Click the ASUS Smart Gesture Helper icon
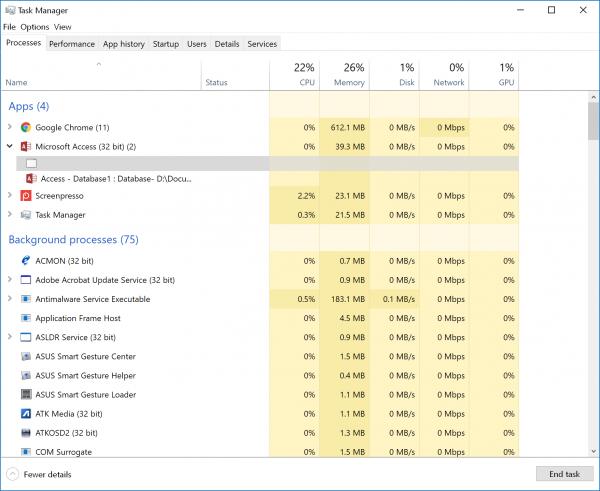The height and width of the screenshot is (491, 600). [26, 376]
